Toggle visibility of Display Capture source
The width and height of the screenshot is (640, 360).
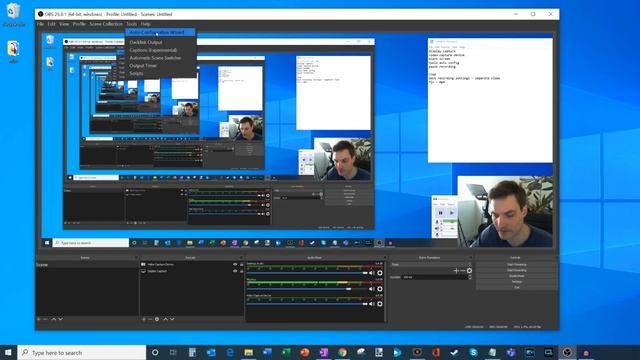[235, 271]
